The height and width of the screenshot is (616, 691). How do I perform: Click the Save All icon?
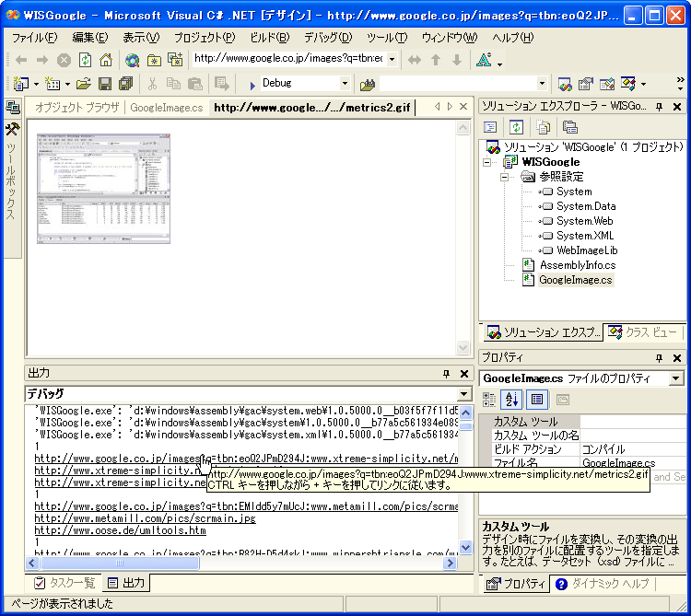click(x=126, y=83)
